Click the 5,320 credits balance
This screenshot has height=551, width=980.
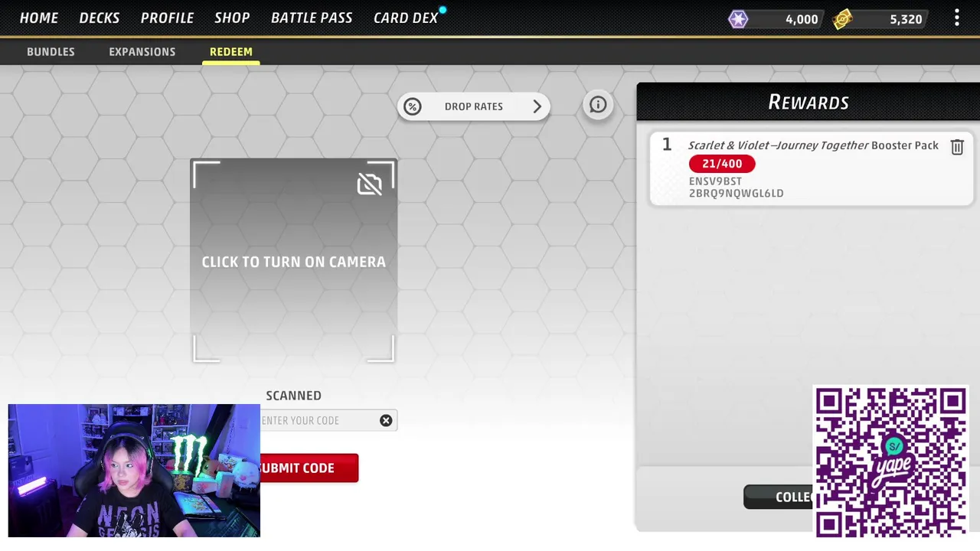click(906, 19)
